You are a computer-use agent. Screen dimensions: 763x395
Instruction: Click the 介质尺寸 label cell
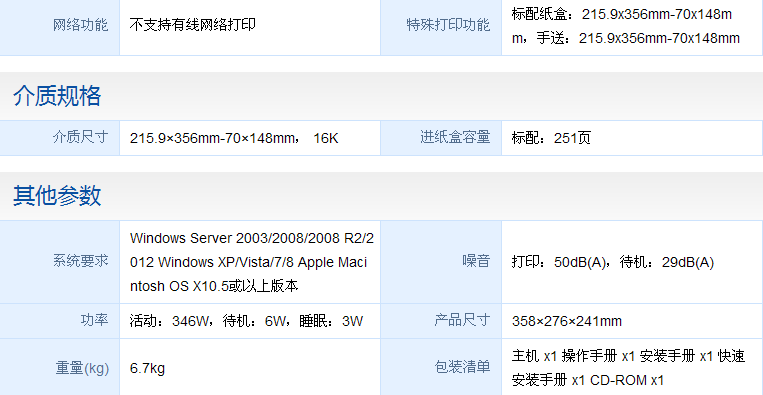59,138
